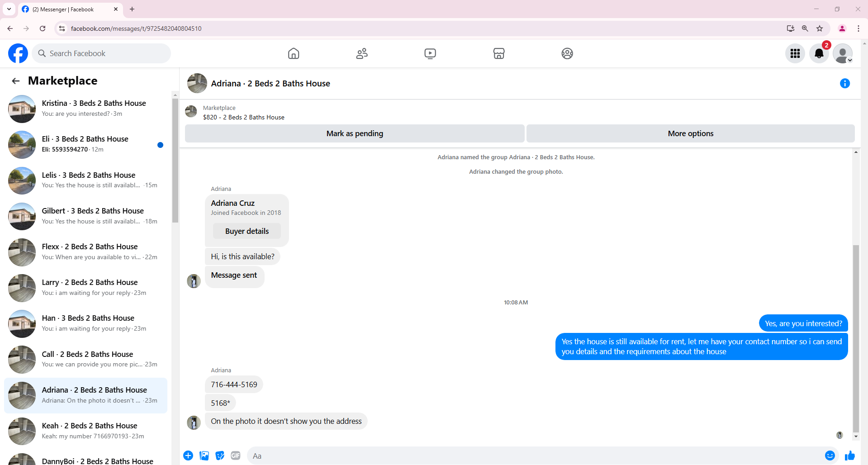Viewport: 868px width, 465px height.
Task: Focus the Search Facebook field
Action: (x=102, y=53)
